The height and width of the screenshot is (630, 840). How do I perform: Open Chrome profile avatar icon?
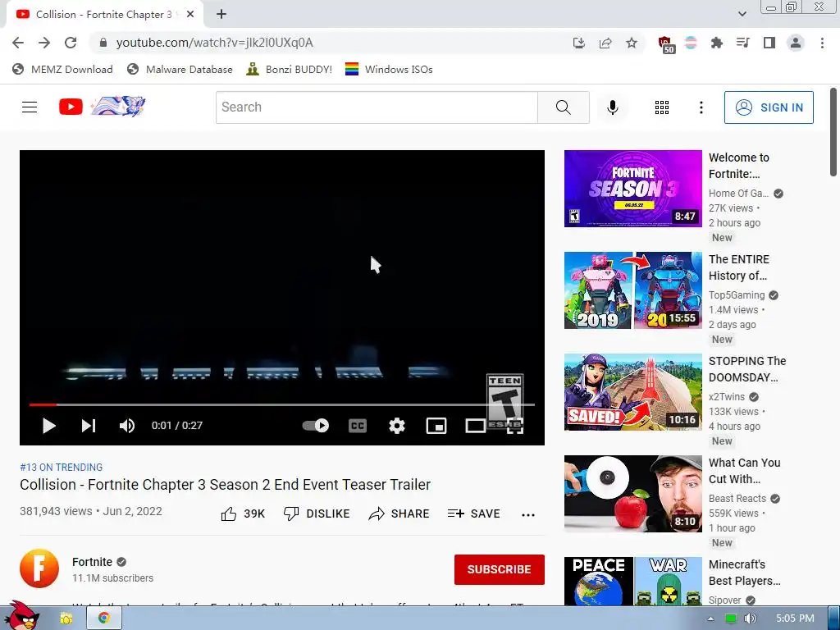point(796,43)
